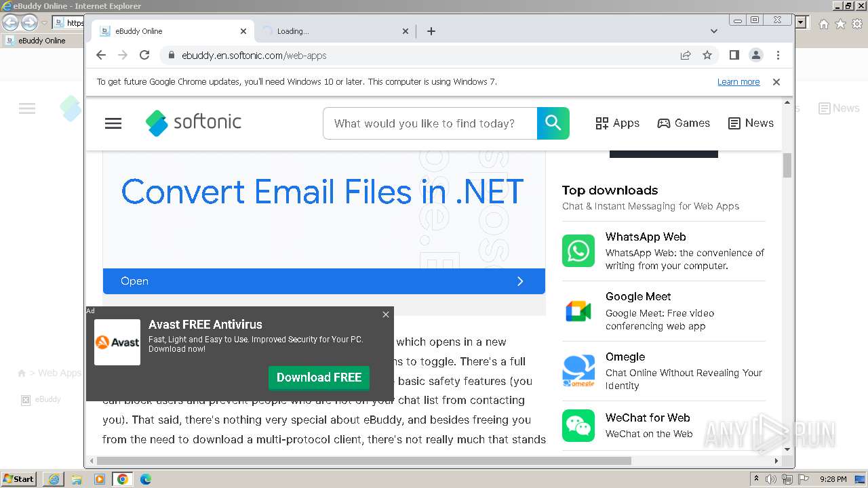Dismiss the Chrome update notice

click(776, 82)
